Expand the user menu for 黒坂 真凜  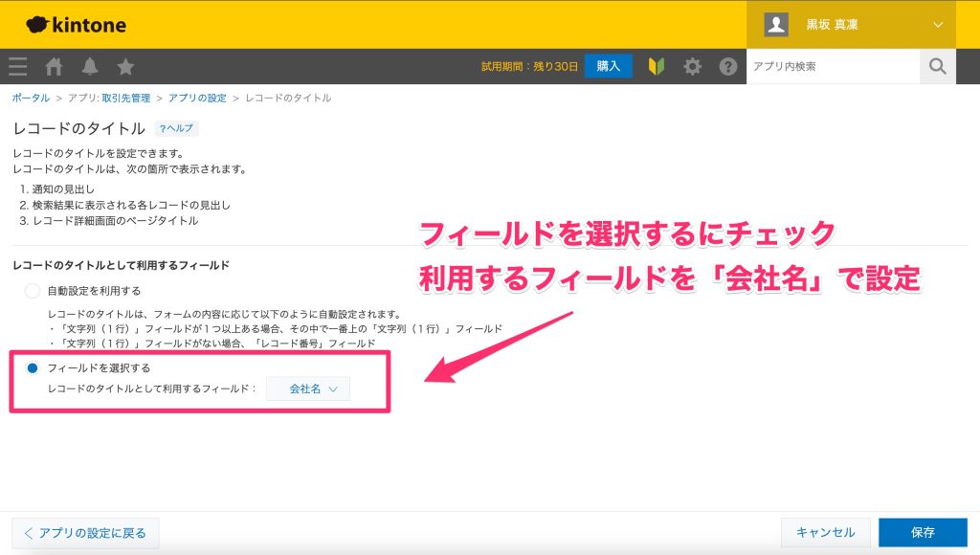click(x=938, y=24)
